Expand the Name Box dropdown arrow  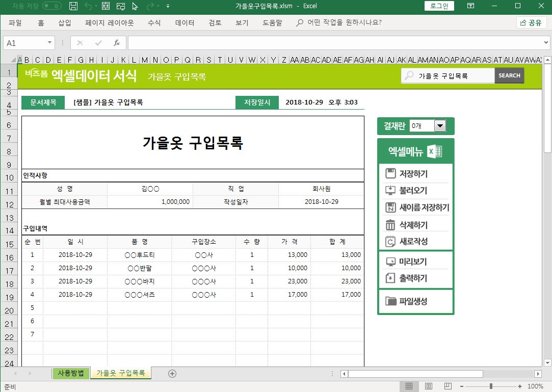coord(49,43)
